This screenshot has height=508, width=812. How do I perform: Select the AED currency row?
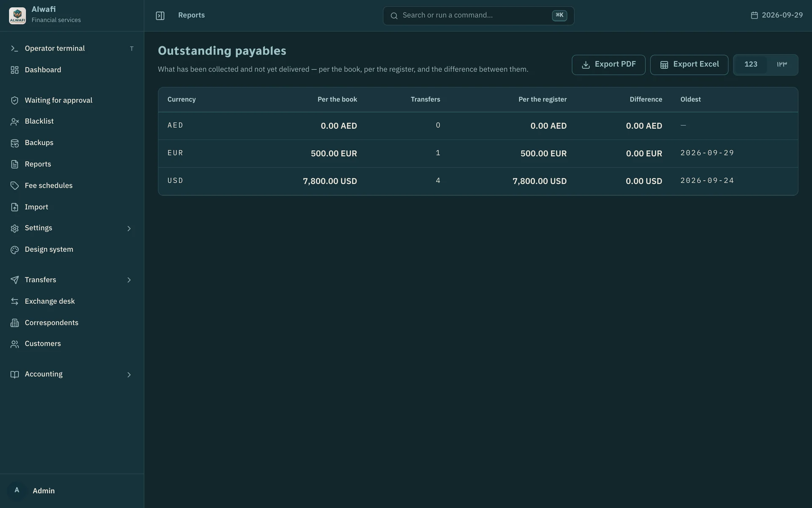[478, 126]
